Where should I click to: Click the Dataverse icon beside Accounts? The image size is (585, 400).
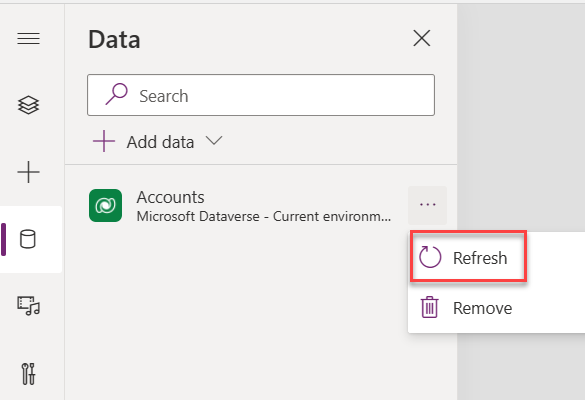click(x=106, y=206)
